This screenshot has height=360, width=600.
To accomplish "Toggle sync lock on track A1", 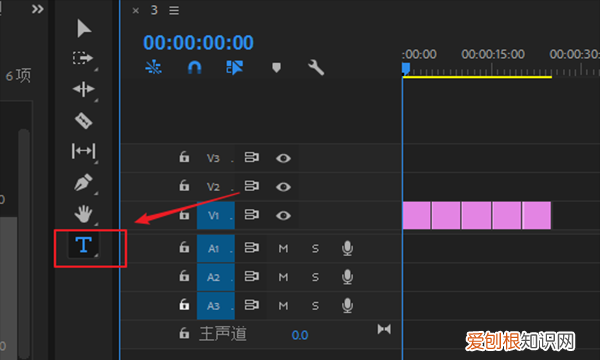I will pos(252,248).
